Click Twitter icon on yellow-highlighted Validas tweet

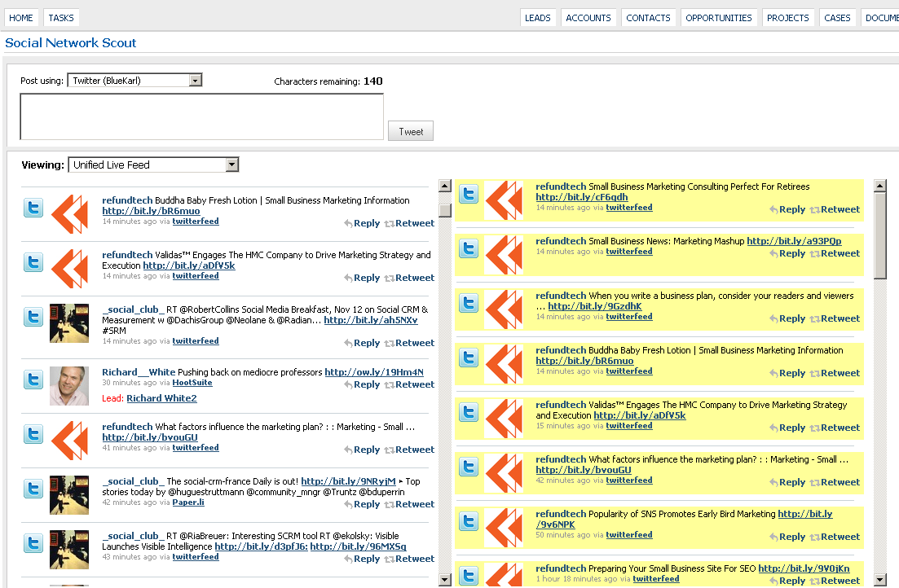tap(469, 413)
